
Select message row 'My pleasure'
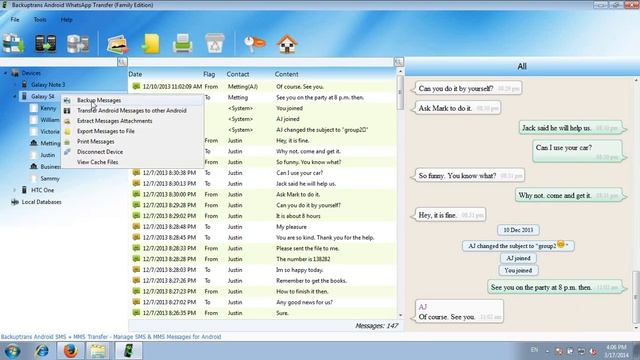coord(262,227)
